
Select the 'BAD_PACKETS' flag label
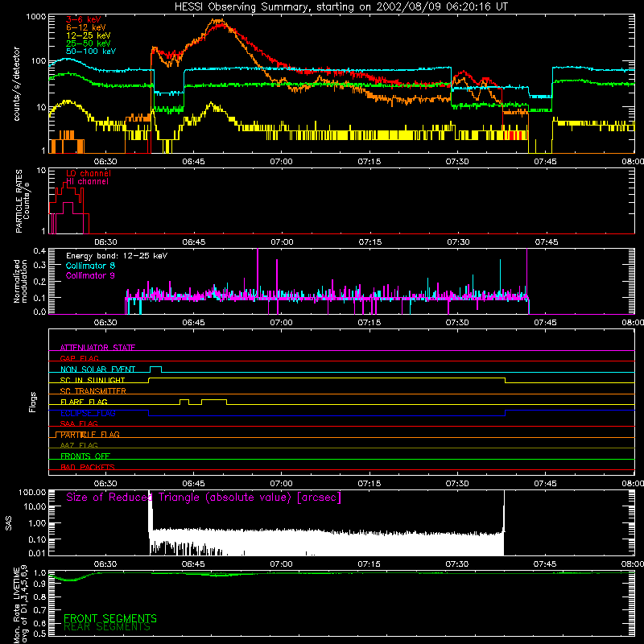tap(88, 467)
